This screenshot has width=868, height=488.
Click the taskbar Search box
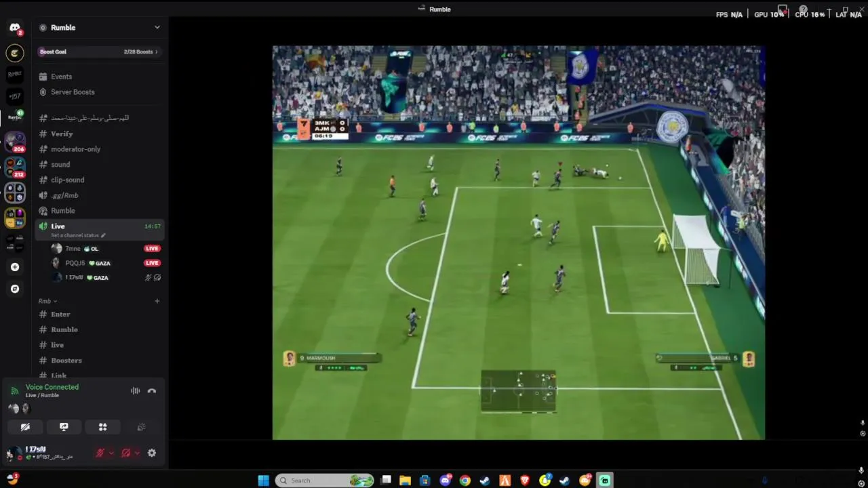pyautogui.click(x=324, y=481)
